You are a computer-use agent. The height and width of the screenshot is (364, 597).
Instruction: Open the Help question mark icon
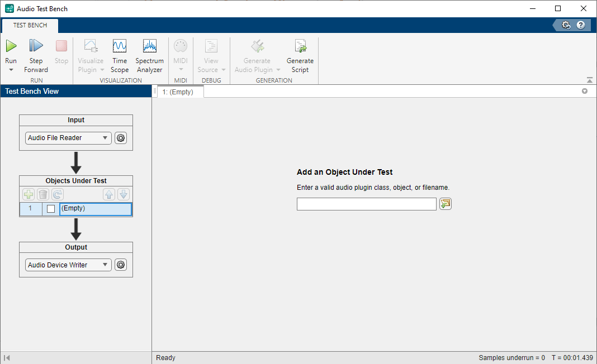pos(581,26)
